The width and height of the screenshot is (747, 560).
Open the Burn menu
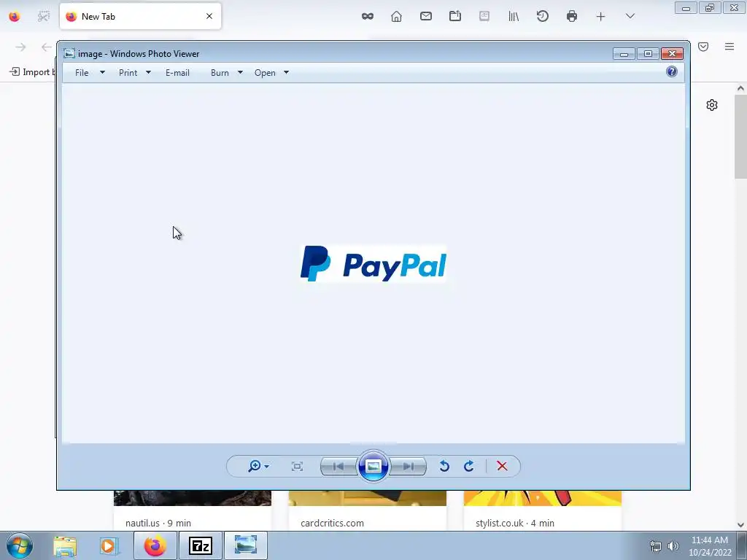tap(220, 73)
